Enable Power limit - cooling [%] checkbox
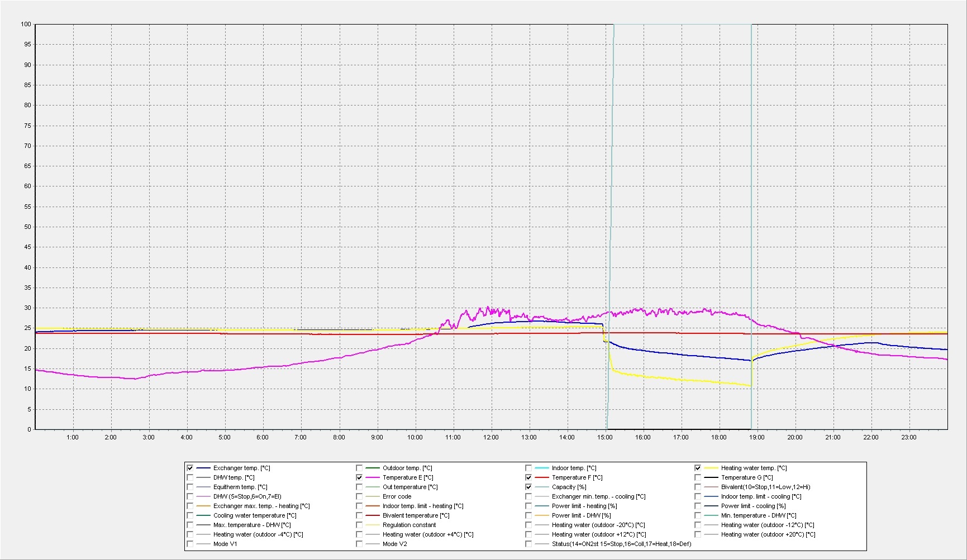The image size is (967, 560). (x=698, y=506)
